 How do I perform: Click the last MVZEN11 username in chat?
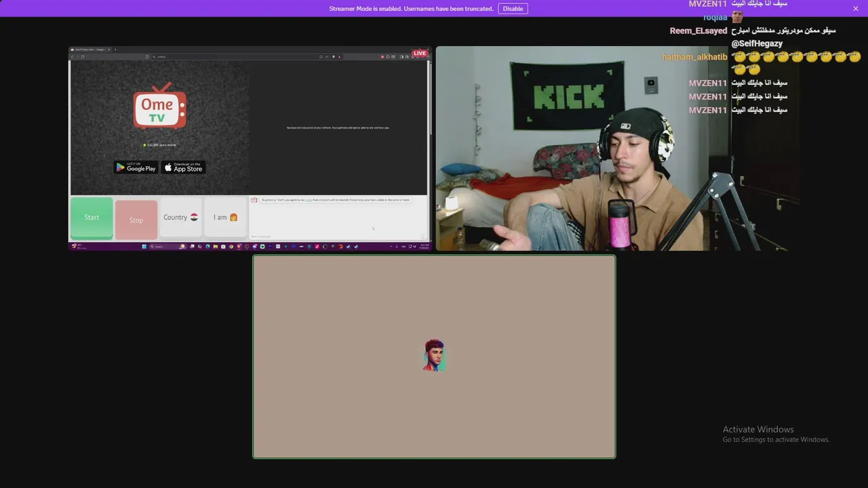(x=708, y=110)
